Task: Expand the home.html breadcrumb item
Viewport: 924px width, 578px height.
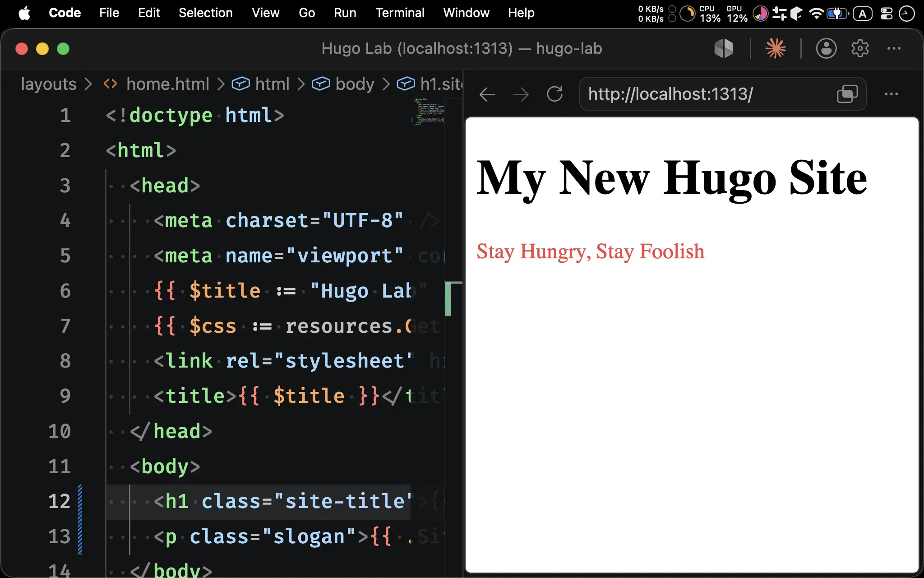Action: [168, 84]
